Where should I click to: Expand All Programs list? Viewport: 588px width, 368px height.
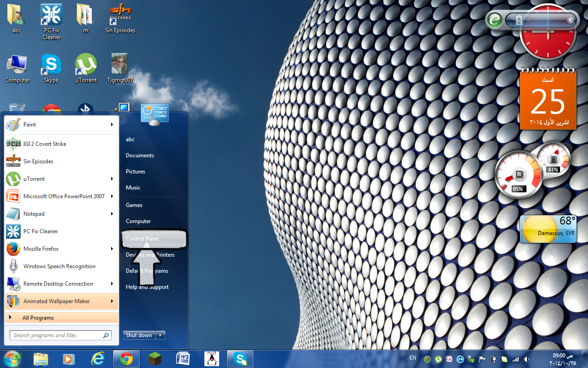[x=62, y=318]
